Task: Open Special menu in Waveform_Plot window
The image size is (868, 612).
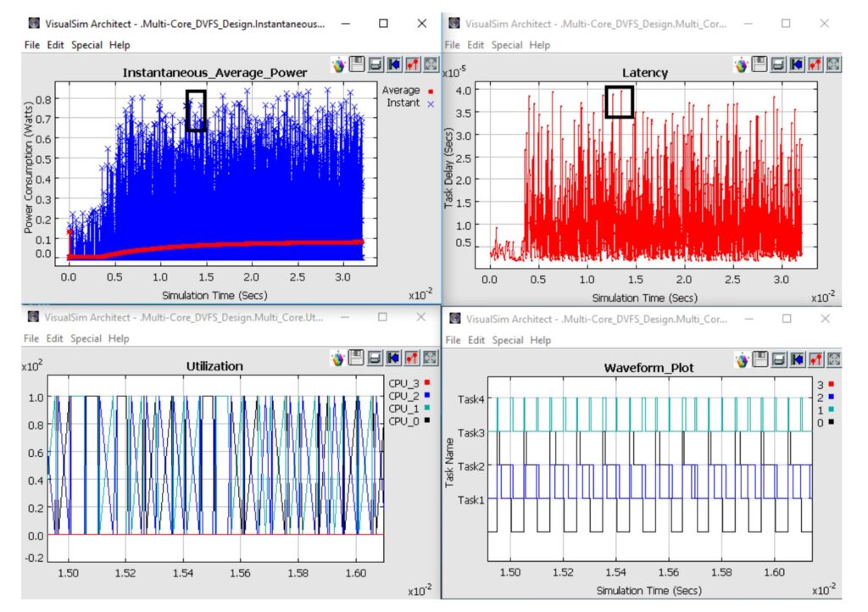Action: (x=508, y=340)
